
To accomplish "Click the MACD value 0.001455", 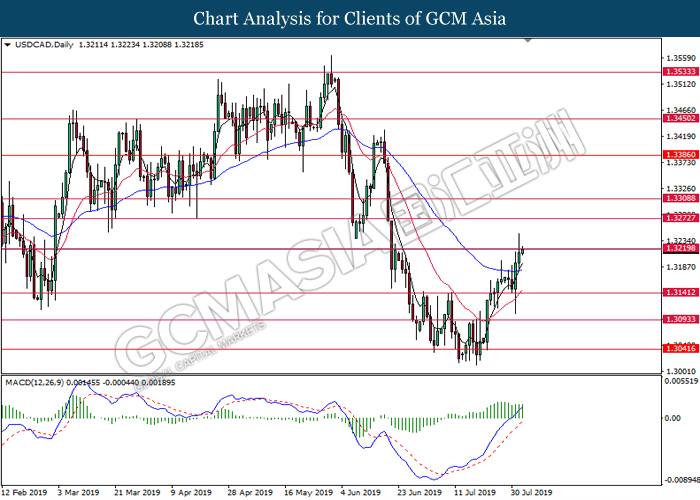I will coord(83,383).
